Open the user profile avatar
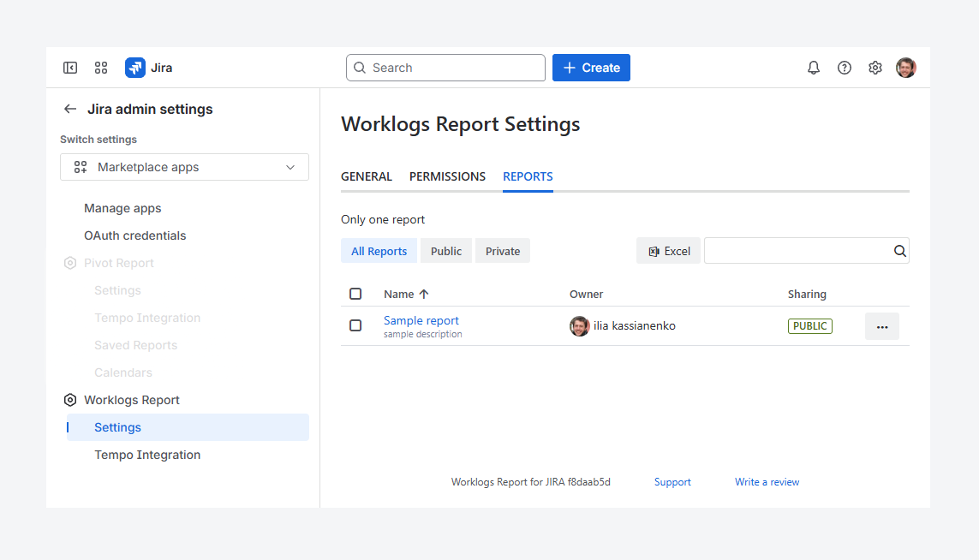The width and height of the screenshot is (979, 560). pyautogui.click(x=906, y=68)
